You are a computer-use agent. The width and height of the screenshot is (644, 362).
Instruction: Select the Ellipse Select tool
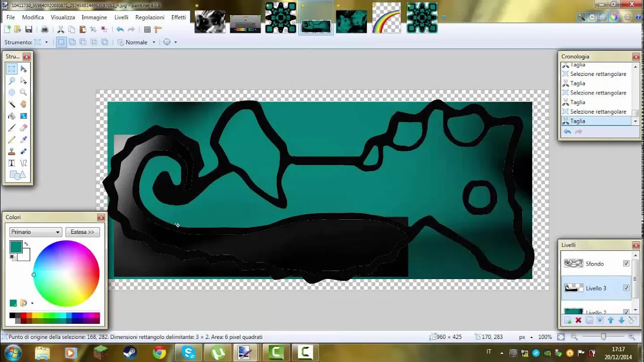12,93
